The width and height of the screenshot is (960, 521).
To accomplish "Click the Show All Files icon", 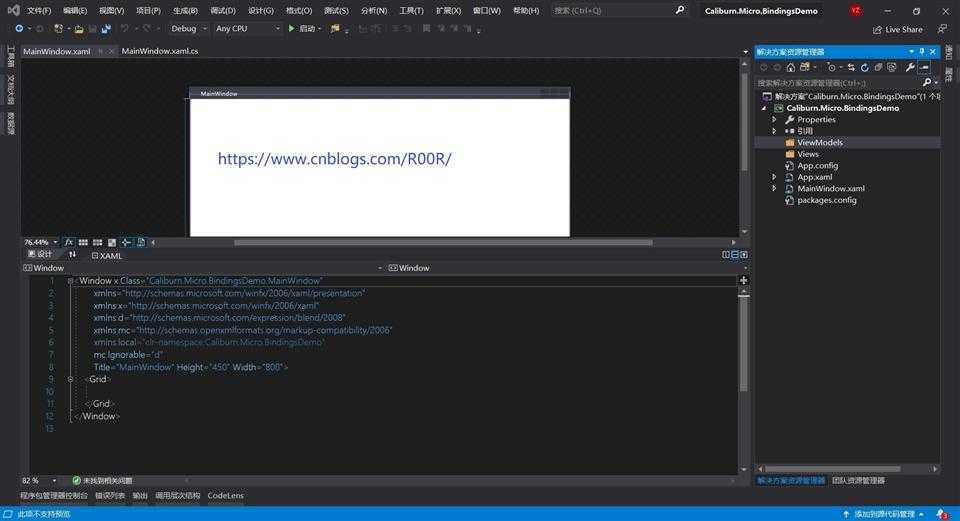I will 892,67.
